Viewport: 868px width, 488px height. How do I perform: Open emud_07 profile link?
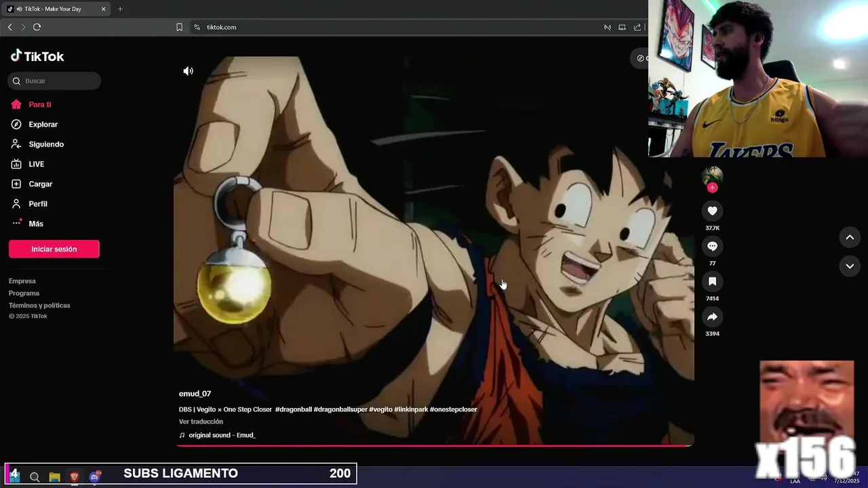pyautogui.click(x=195, y=394)
